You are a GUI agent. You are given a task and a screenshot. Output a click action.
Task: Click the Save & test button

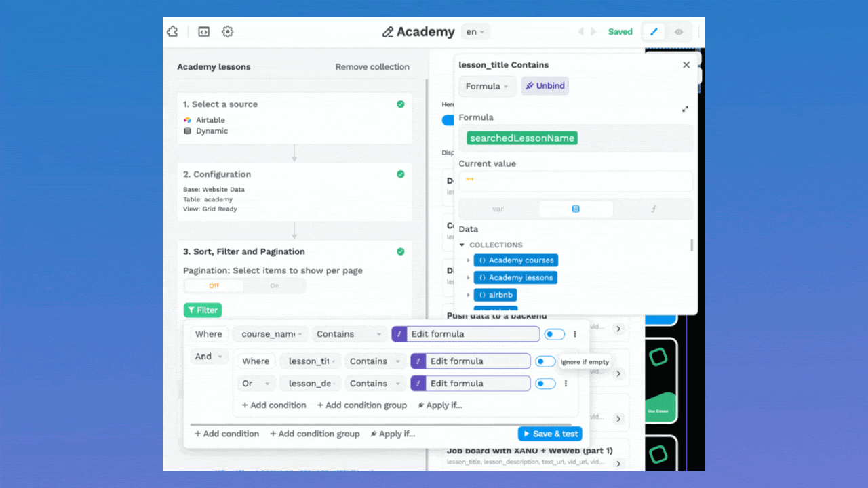coord(550,434)
